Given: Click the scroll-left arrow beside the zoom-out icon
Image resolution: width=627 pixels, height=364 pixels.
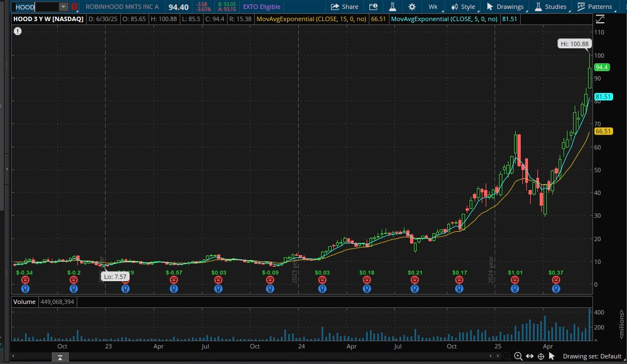Looking at the screenshot, I should coord(491,356).
